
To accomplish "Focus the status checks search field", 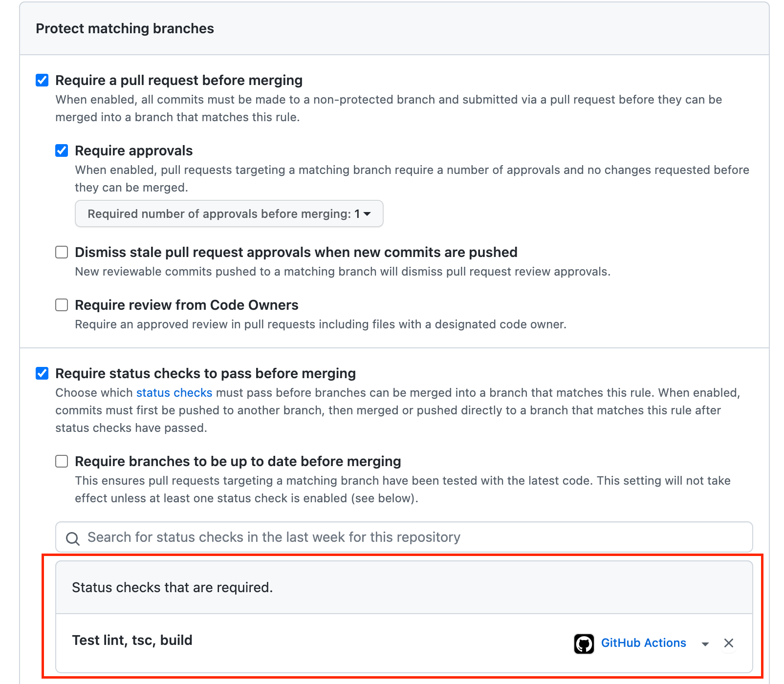I will click(411, 537).
